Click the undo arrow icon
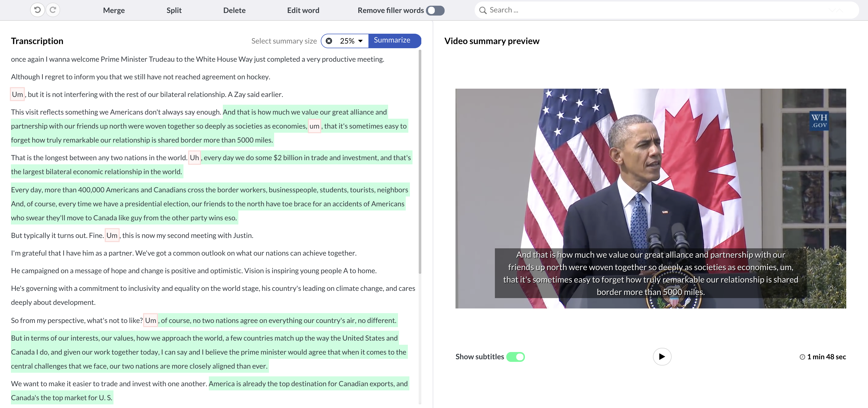 (x=37, y=10)
